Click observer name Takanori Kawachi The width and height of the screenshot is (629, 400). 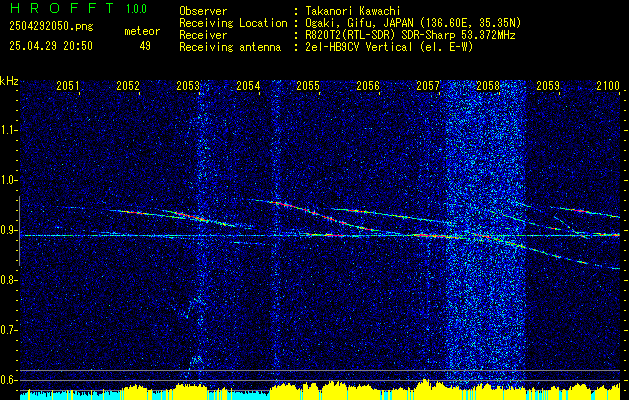[x=351, y=11]
